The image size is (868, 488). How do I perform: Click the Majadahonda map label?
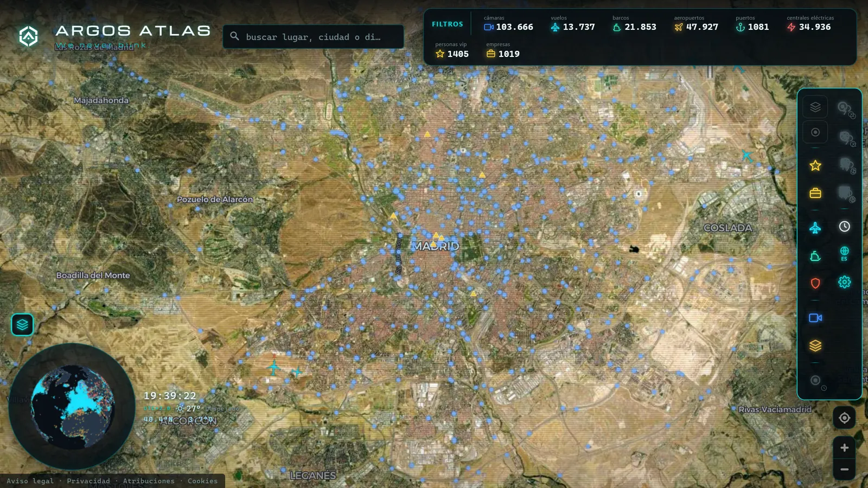(x=101, y=100)
